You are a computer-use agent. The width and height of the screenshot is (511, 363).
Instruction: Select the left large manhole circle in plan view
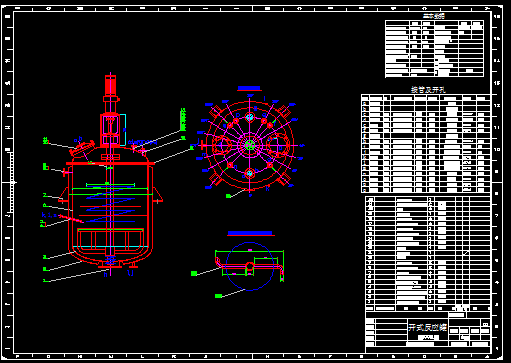[222, 145]
